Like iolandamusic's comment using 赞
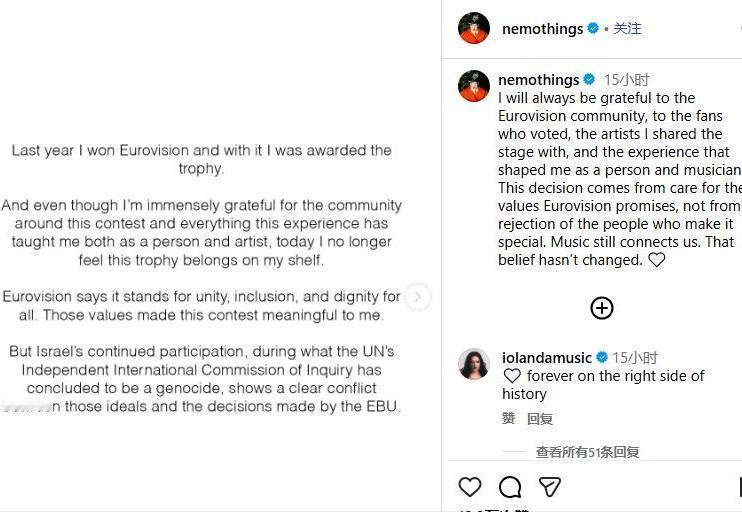Screen dimensions: 742x512 point(508,419)
